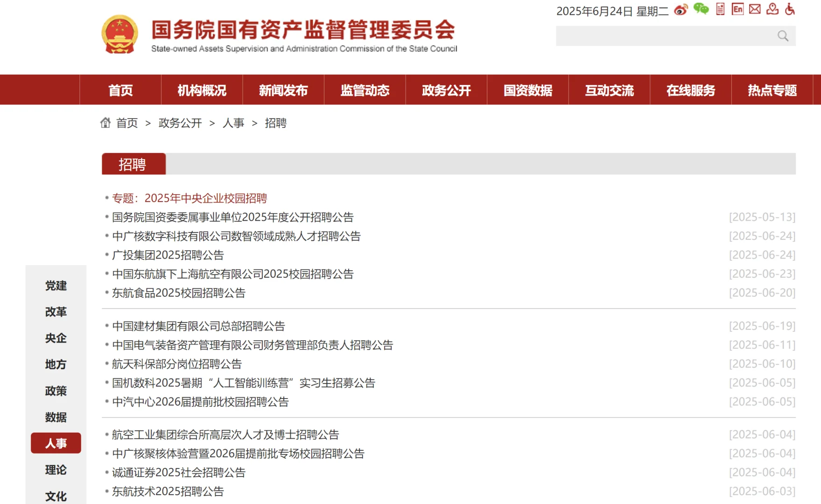Open the 首页 main navigation item
The width and height of the screenshot is (821, 504).
click(x=120, y=90)
